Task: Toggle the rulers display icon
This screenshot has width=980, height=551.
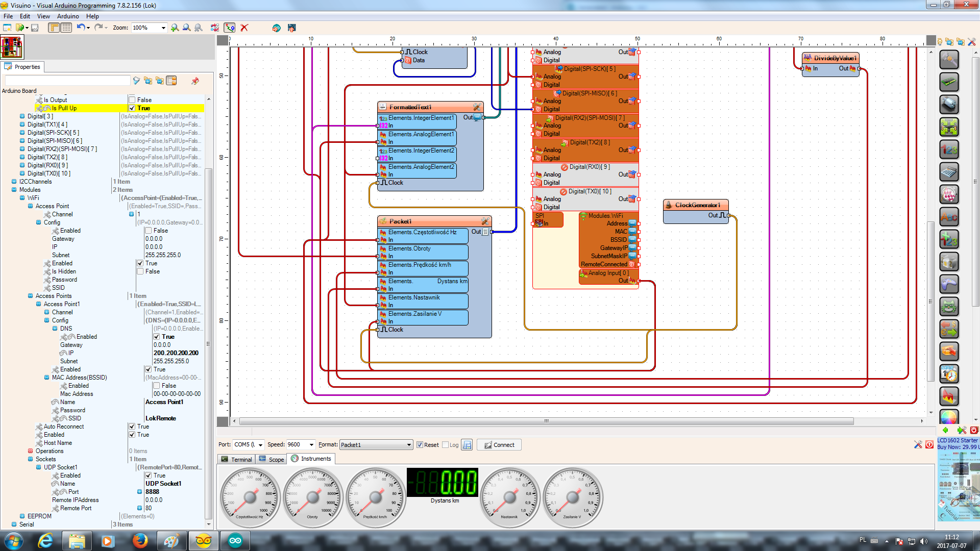Action: coord(54,28)
